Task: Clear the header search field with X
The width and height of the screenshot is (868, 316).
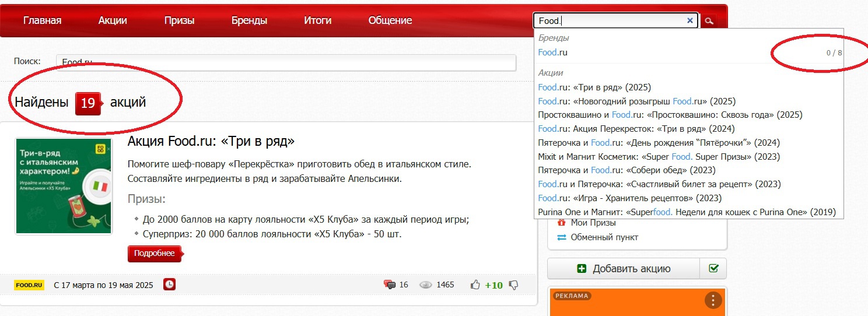Action: tap(690, 20)
